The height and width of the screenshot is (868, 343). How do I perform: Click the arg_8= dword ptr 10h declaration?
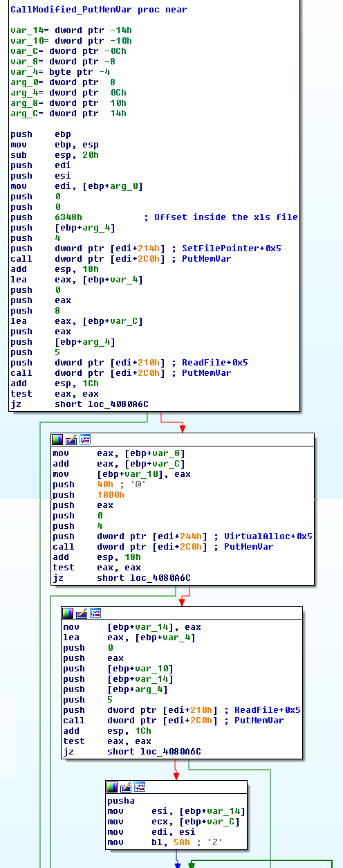68,103
